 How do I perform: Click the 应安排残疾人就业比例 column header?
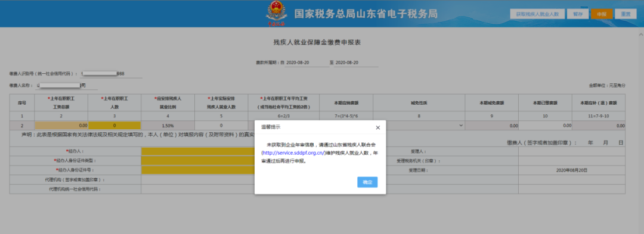pyautogui.click(x=168, y=103)
